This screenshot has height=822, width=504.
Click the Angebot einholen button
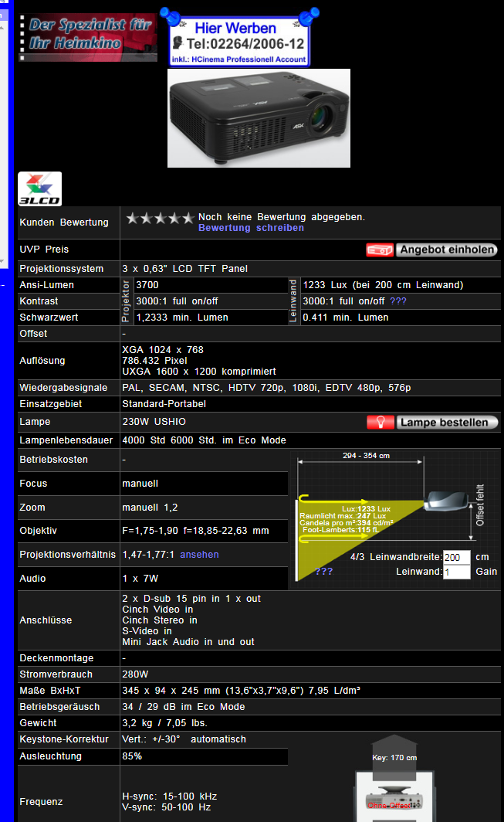447,250
